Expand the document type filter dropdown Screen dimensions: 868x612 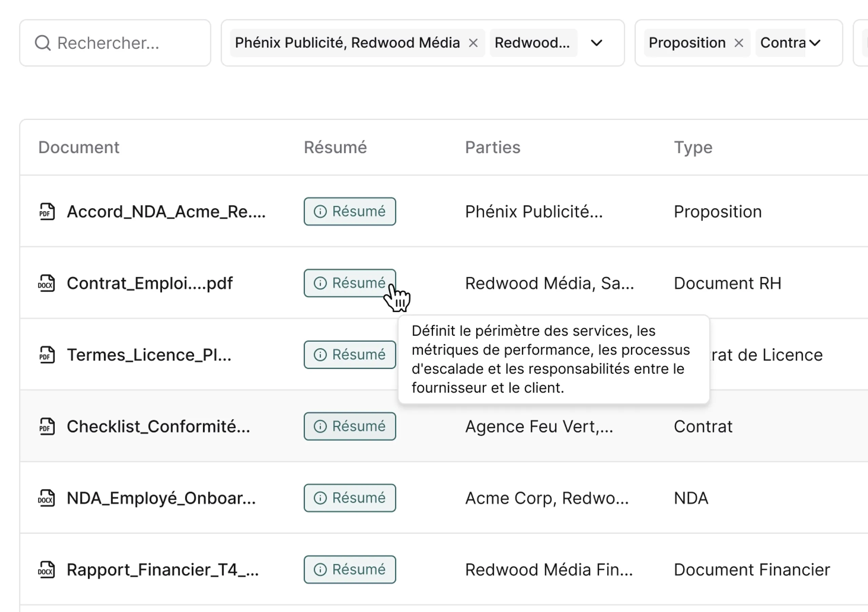coord(815,43)
